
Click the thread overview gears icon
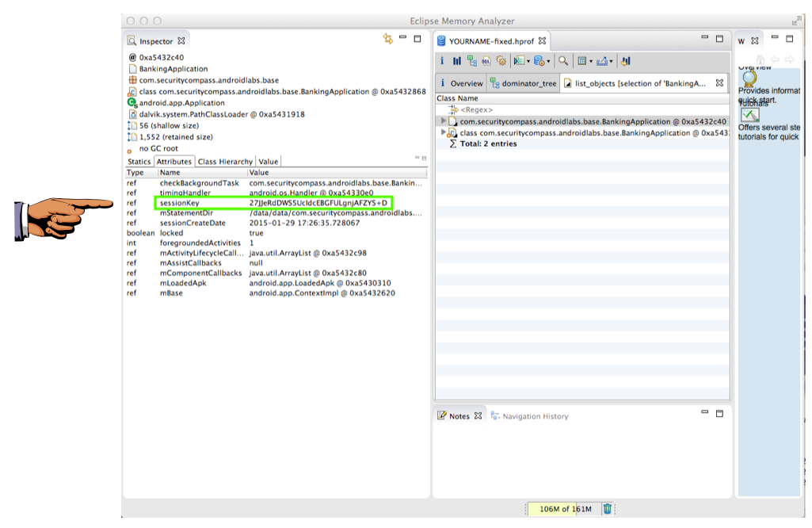pyautogui.click(x=501, y=61)
